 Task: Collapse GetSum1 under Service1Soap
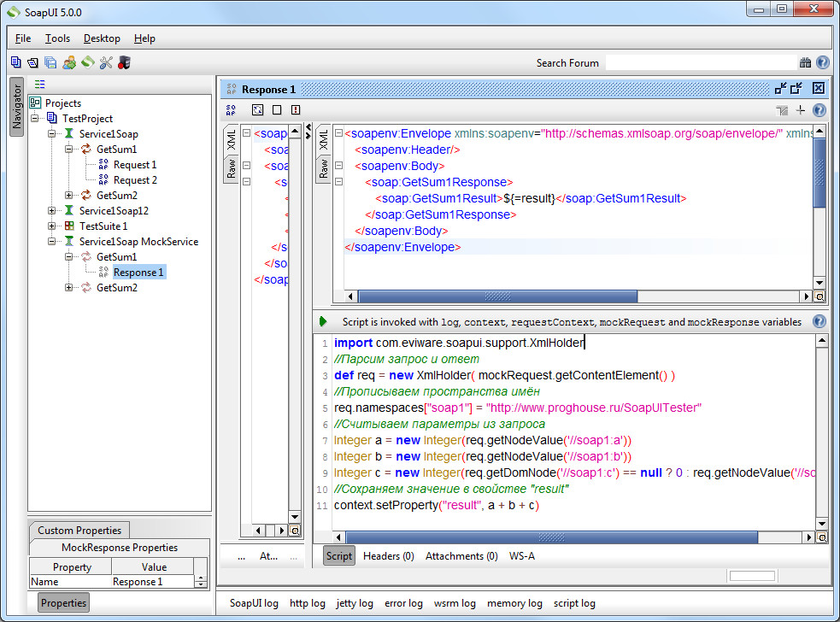pos(69,150)
